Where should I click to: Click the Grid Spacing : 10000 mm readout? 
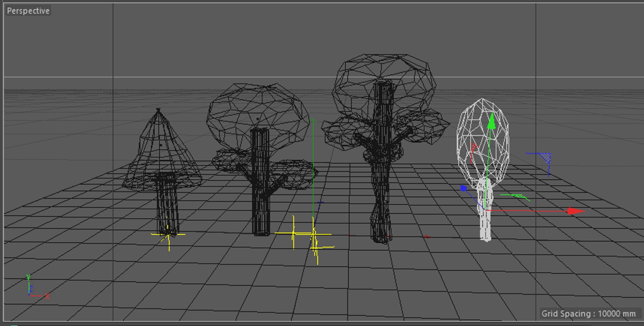(x=589, y=314)
